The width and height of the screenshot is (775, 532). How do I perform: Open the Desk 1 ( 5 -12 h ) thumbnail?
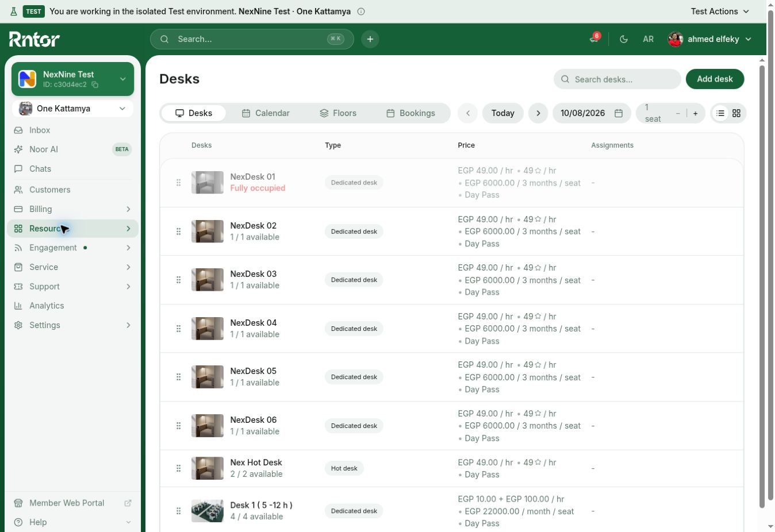click(x=208, y=511)
